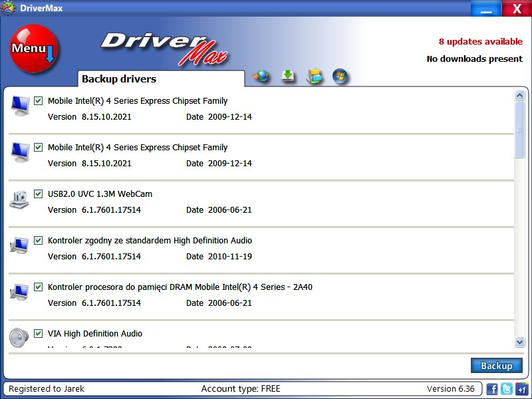This screenshot has height=399, width=532.
Task: Select the Backup drivers tab
Action: pyautogui.click(x=161, y=78)
